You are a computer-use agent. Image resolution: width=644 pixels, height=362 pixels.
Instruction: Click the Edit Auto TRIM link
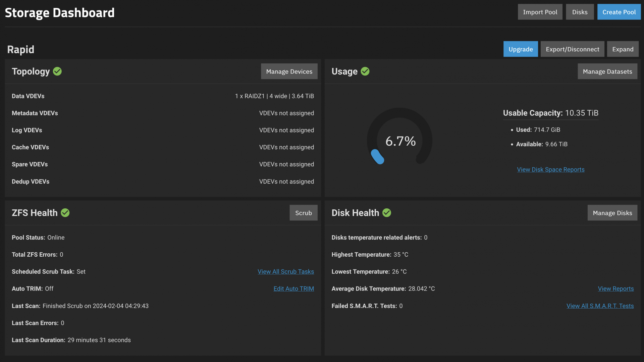pyautogui.click(x=293, y=289)
